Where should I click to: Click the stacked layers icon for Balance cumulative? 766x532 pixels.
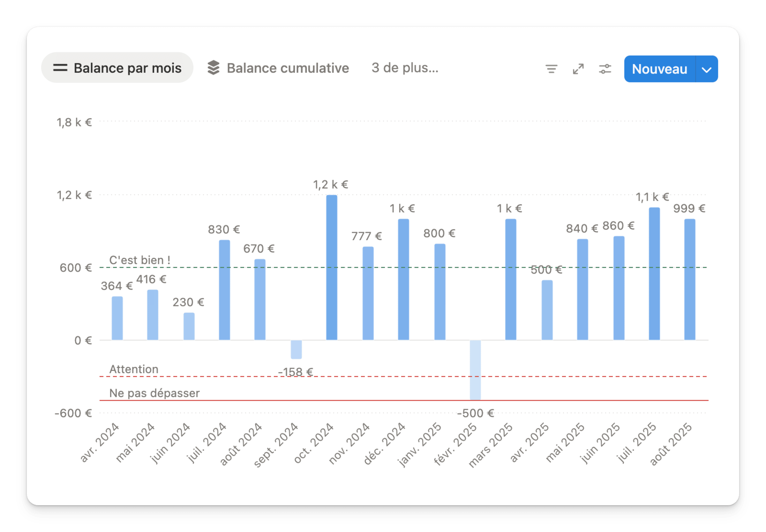214,68
